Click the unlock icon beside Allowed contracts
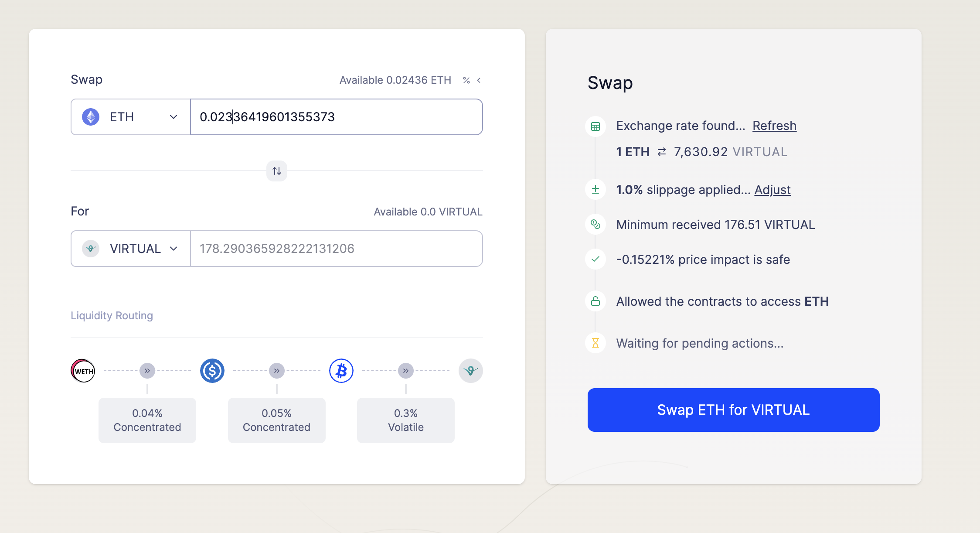 [x=595, y=301]
